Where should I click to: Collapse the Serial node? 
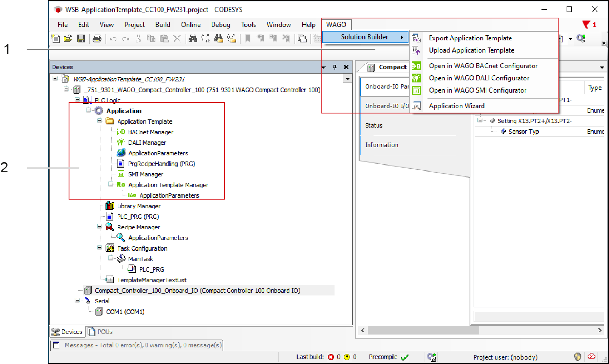click(77, 300)
